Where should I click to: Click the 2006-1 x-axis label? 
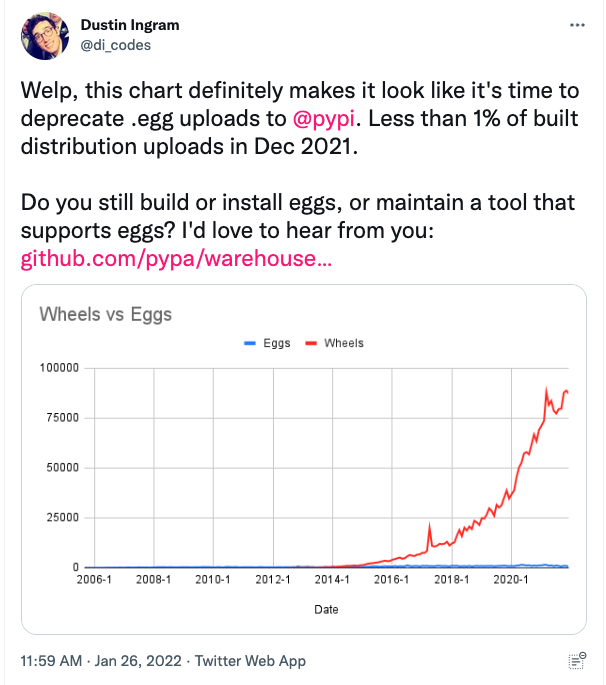93,580
